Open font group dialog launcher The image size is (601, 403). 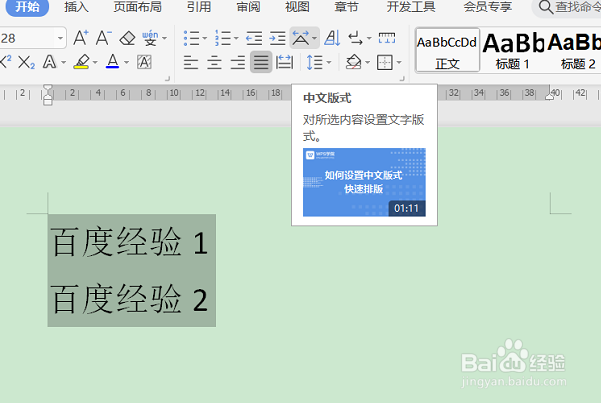coord(167,79)
